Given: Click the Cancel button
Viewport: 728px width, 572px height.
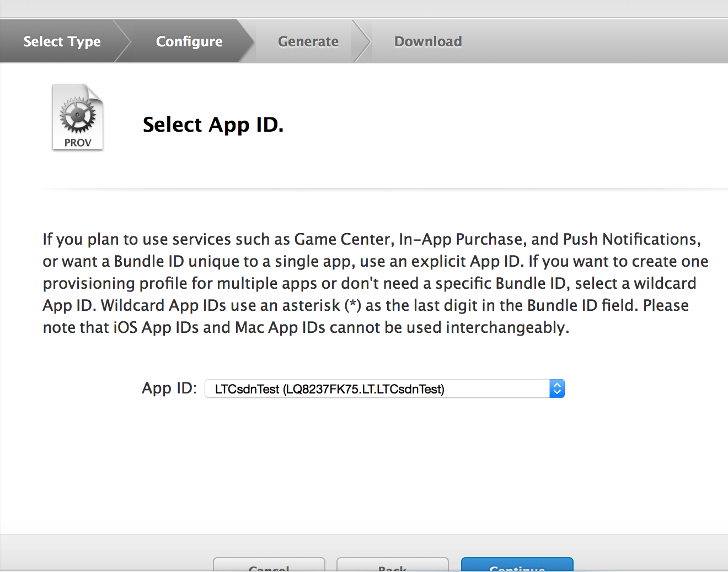Looking at the screenshot, I should click(x=269, y=565).
